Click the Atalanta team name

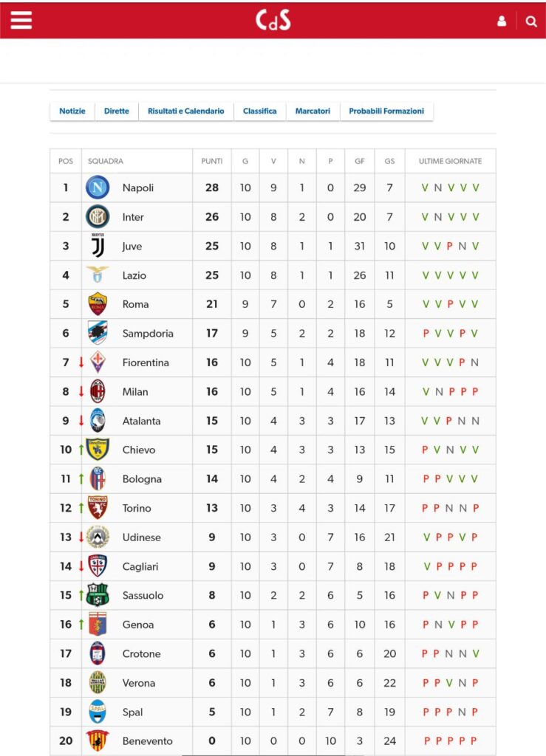coord(141,421)
